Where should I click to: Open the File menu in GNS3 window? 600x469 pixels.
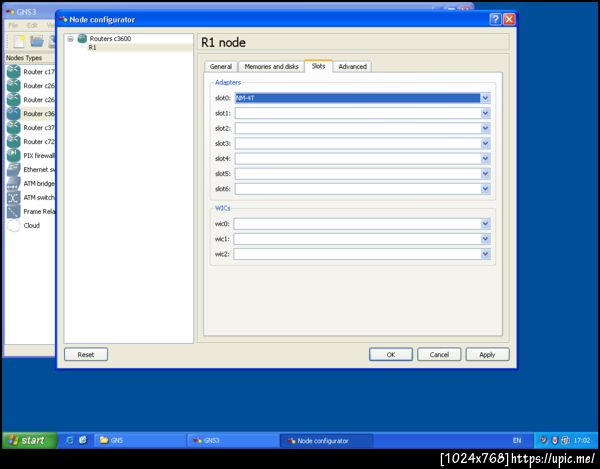click(13, 25)
